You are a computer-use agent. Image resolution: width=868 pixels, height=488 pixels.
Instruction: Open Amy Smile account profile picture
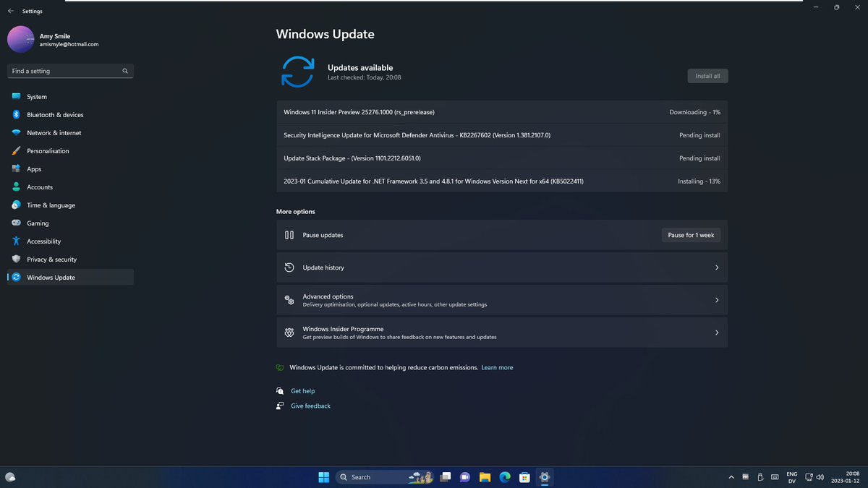point(21,39)
